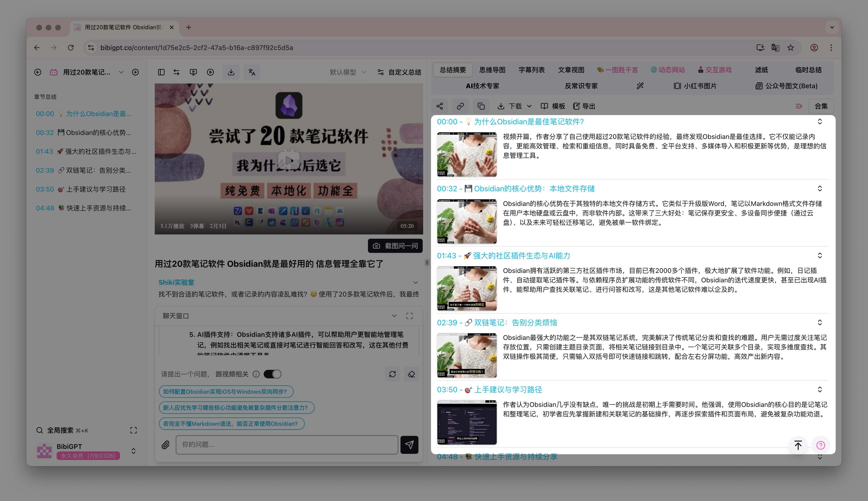Switch to the 字幕列表 tab
Image resolution: width=868 pixels, height=501 pixels.
click(532, 70)
